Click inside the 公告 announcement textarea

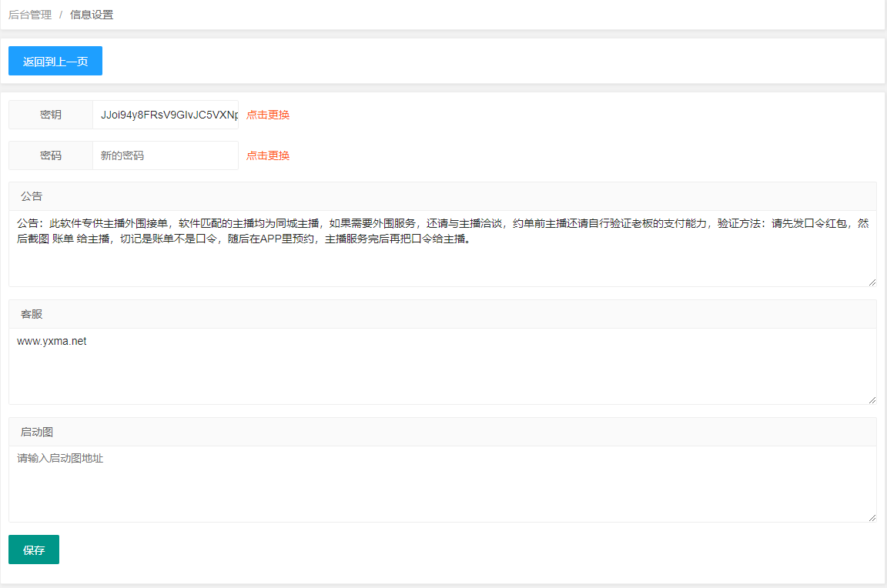point(443,248)
